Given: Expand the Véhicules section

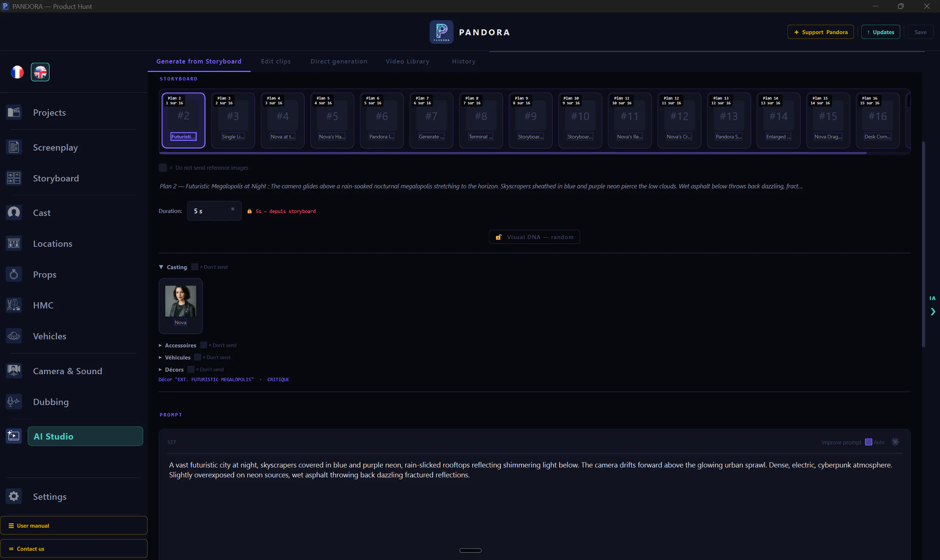Looking at the screenshot, I should [x=161, y=357].
